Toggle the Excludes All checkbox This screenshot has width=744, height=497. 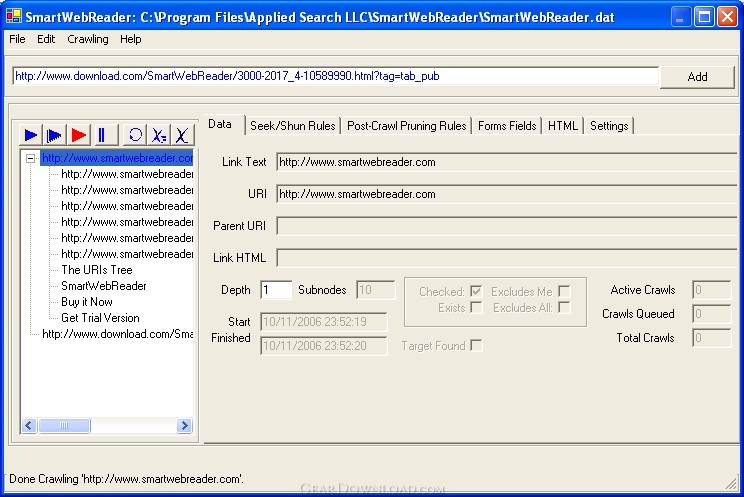pos(564,308)
